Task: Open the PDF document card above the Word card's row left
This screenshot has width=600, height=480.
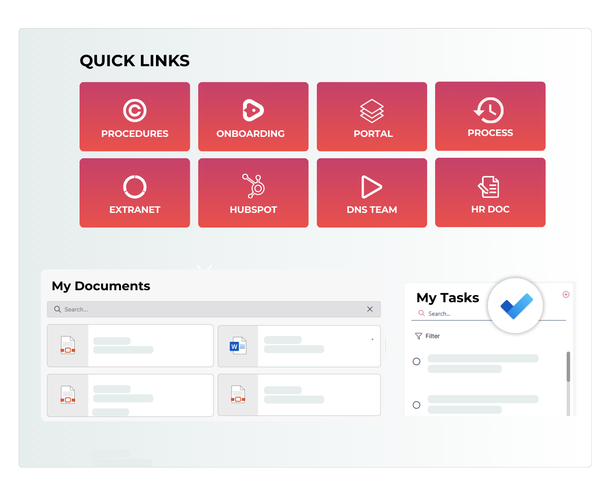Action: pos(130,346)
